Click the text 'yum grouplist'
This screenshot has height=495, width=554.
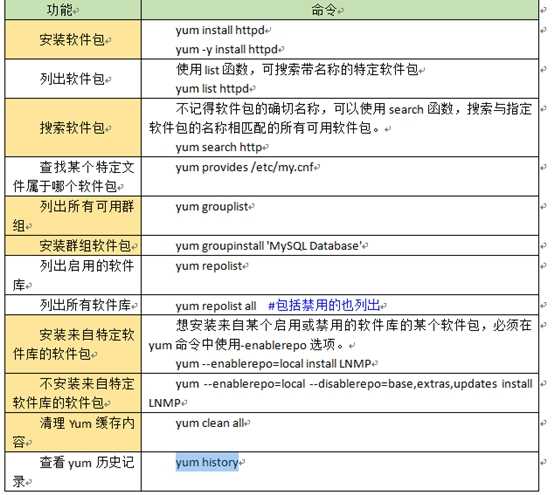(x=212, y=207)
